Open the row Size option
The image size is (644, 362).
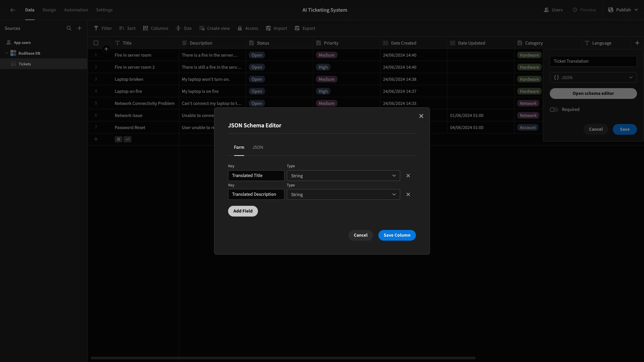[x=184, y=28]
